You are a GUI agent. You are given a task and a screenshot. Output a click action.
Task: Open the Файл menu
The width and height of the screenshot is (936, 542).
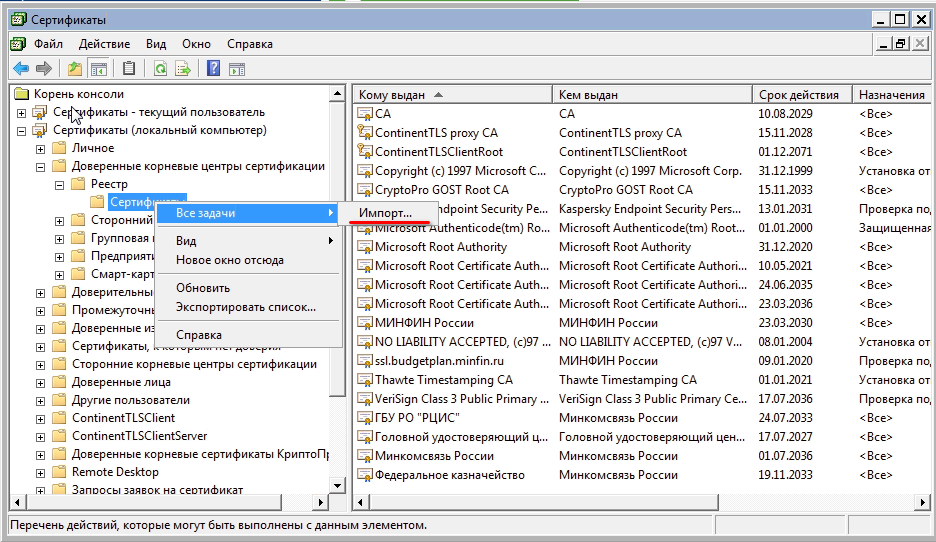pyautogui.click(x=48, y=44)
